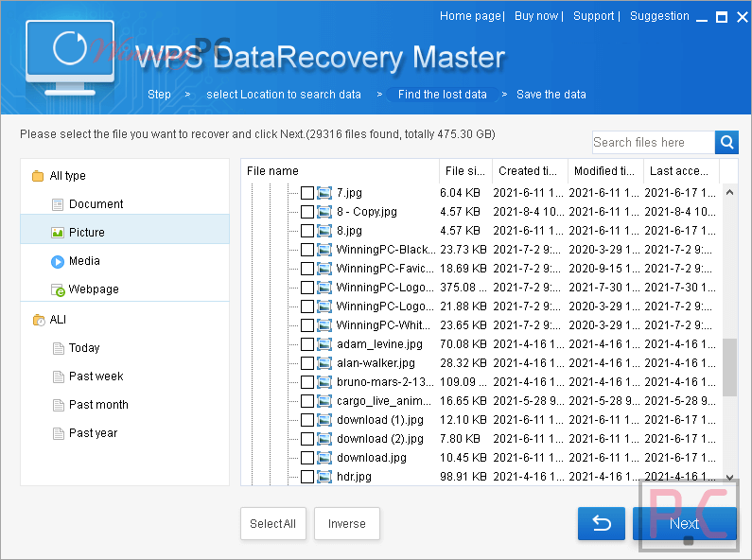
Task: Click the Media play icon
Action: click(58, 262)
